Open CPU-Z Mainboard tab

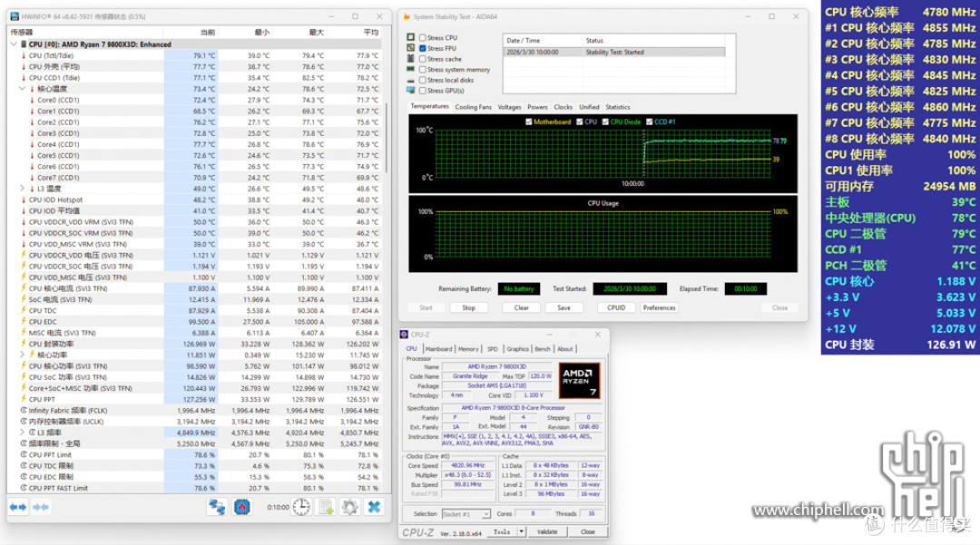[x=439, y=349]
